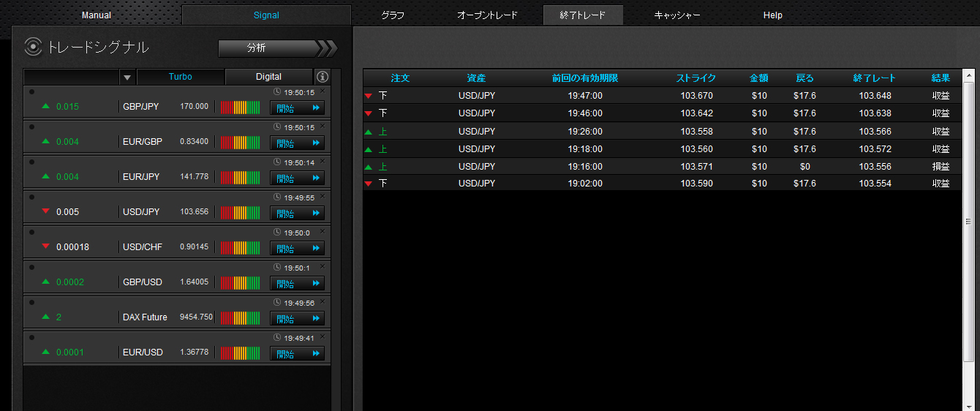Toggle the status dot on GBP/USD card
980x411 pixels.
coord(31,267)
